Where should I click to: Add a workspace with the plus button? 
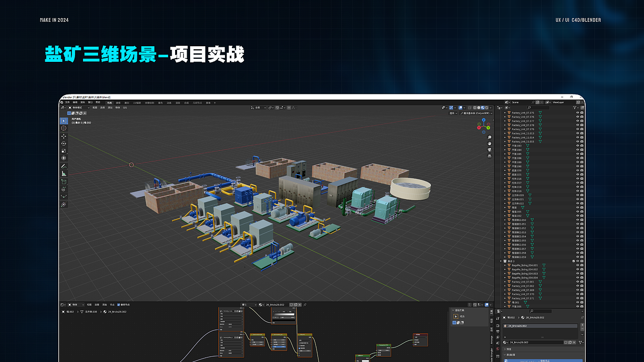(x=215, y=103)
